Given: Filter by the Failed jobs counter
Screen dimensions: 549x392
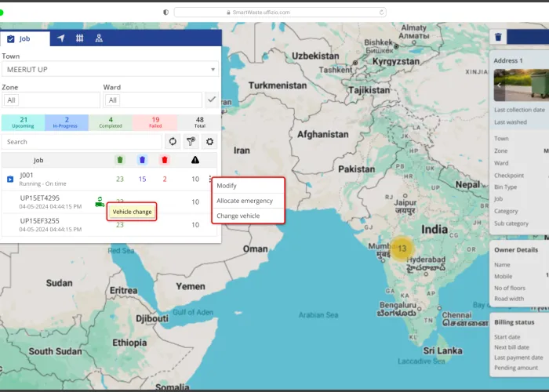Looking at the screenshot, I should [x=155, y=122].
